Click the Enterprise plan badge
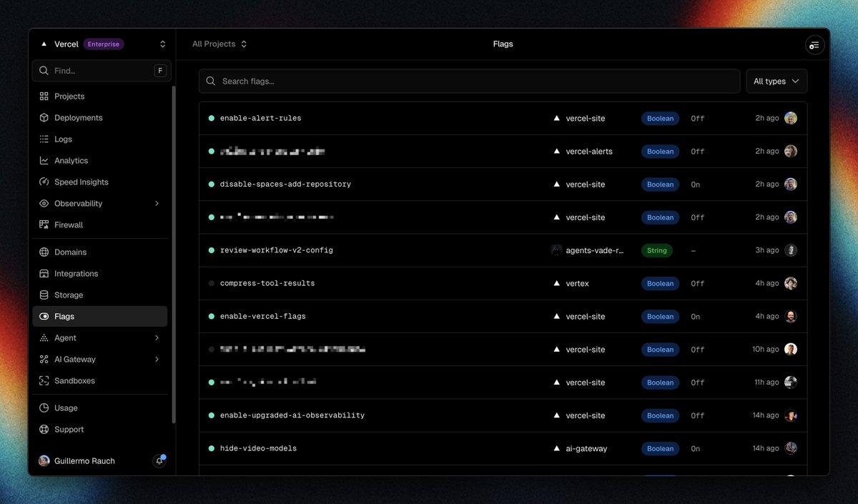The height and width of the screenshot is (504, 858). click(x=104, y=44)
